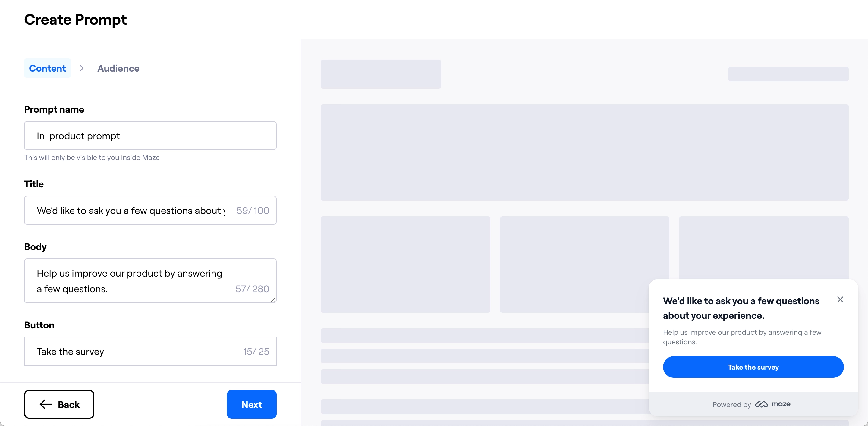Click the preview popup's body description text
Screen dimensions: 868x426
(742, 337)
